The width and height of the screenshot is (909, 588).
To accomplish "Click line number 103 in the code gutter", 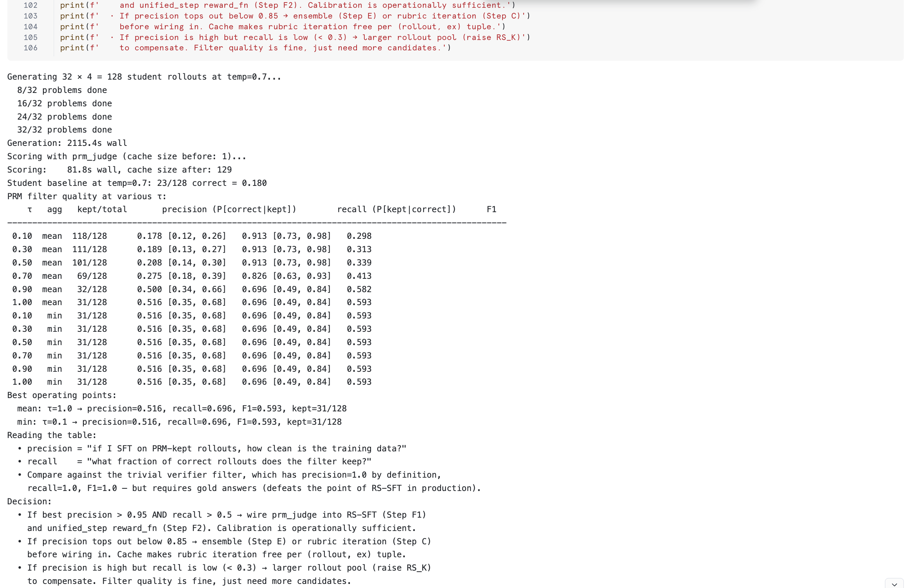I will click(x=30, y=16).
